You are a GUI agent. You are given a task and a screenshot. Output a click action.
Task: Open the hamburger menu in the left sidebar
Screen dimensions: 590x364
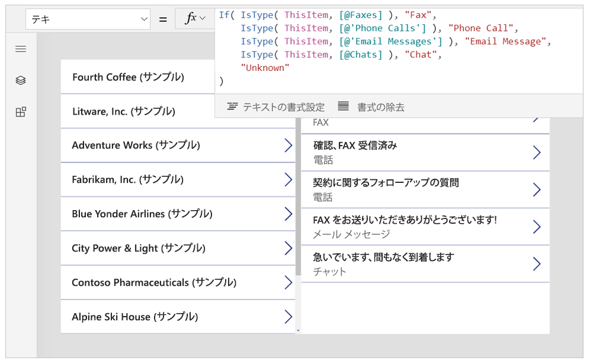pyautogui.click(x=20, y=49)
